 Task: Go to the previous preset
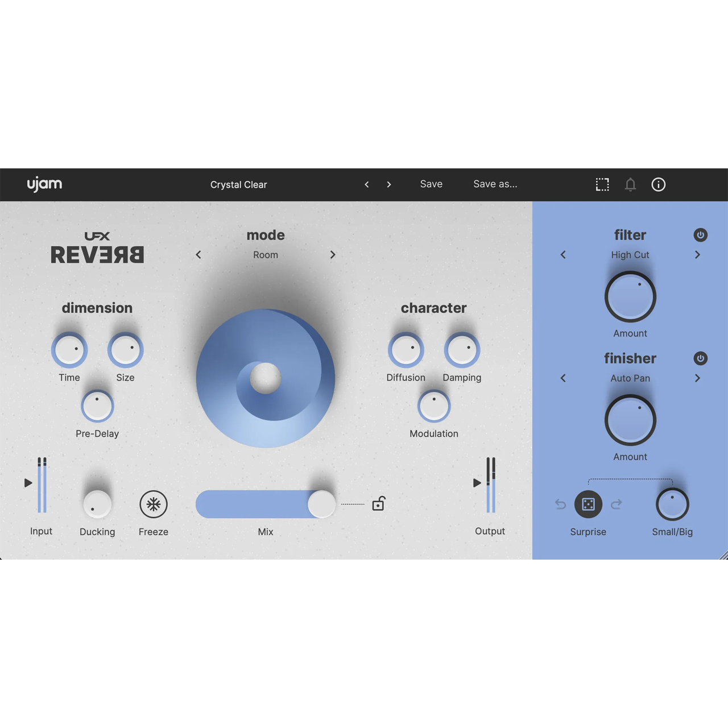pos(367,184)
